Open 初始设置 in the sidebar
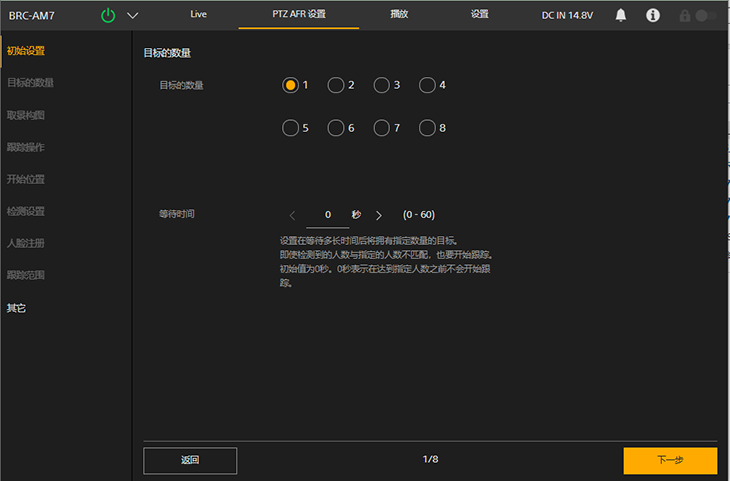Image resolution: width=730 pixels, height=481 pixels. [x=26, y=51]
